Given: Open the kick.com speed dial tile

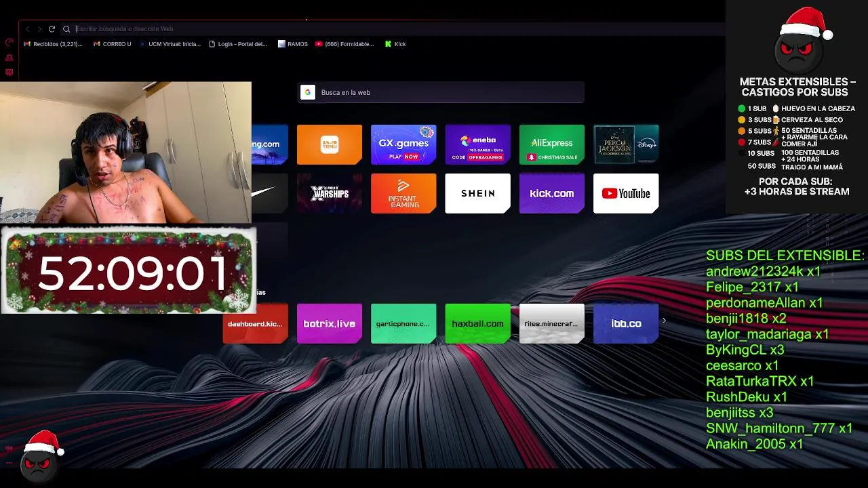Looking at the screenshot, I should pos(552,194).
